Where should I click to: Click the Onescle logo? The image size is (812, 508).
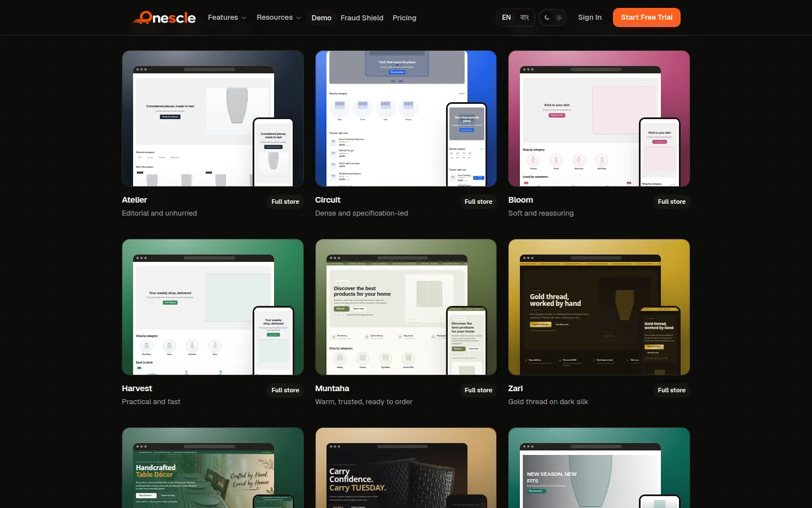[164, 17]
